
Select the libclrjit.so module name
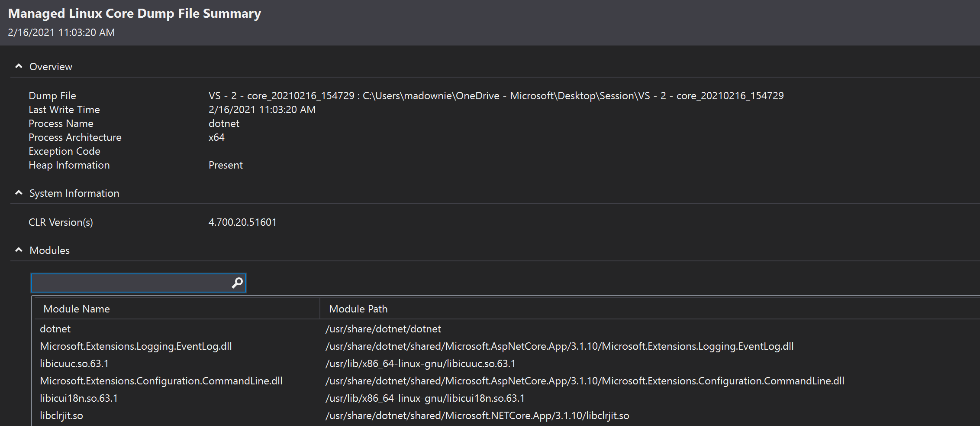61,416
